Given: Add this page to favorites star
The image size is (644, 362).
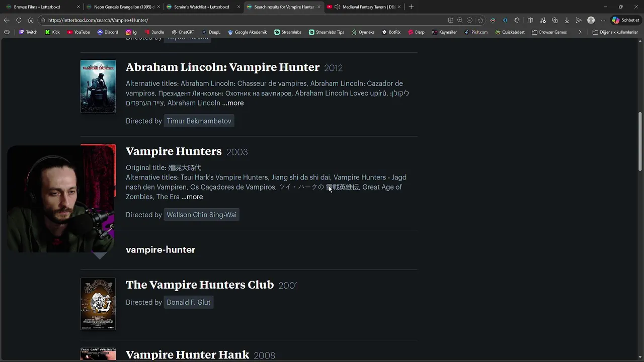Looking at the screenshot, I should tap(480, 20).
